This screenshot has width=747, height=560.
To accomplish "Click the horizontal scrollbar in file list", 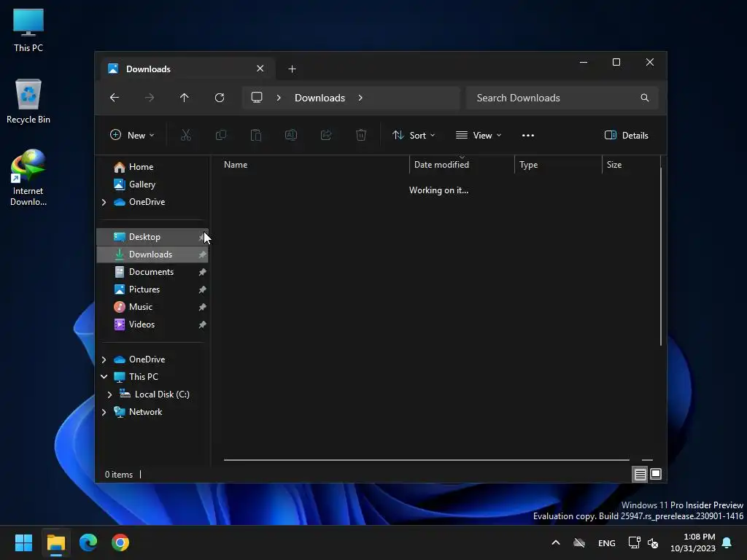I will coord(426,460).
